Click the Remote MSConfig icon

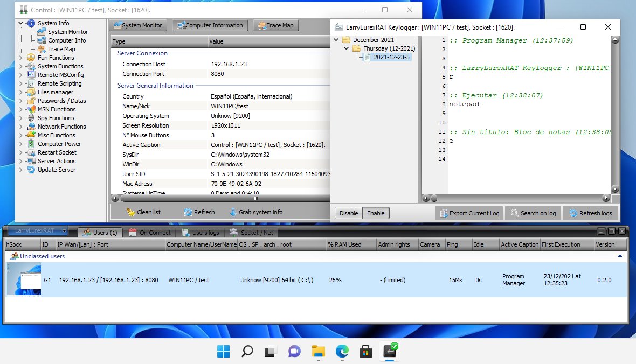(x=31, y=75)
